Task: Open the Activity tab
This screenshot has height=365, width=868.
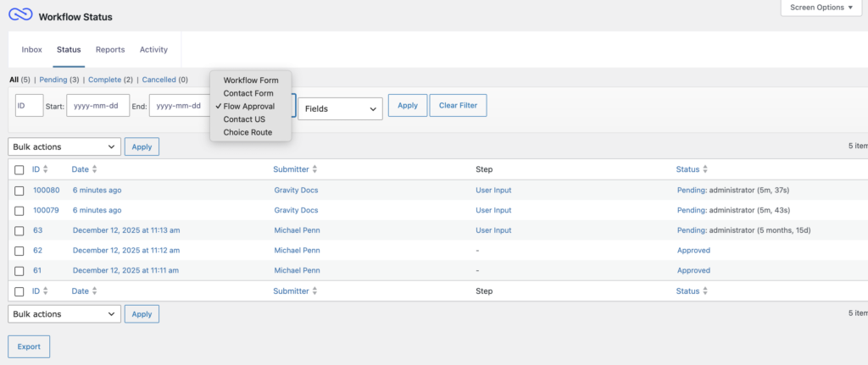Action: [x=153, y=50]
